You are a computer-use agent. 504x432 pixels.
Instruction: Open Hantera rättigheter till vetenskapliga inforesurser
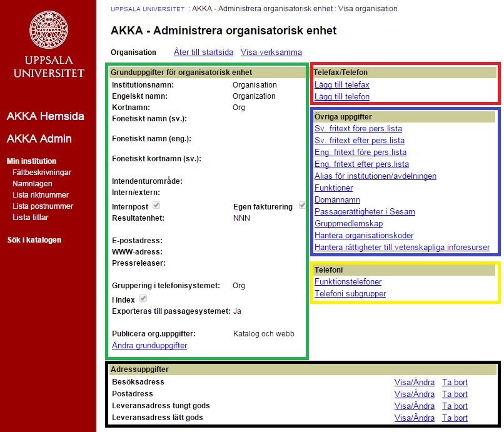point(402,247)
